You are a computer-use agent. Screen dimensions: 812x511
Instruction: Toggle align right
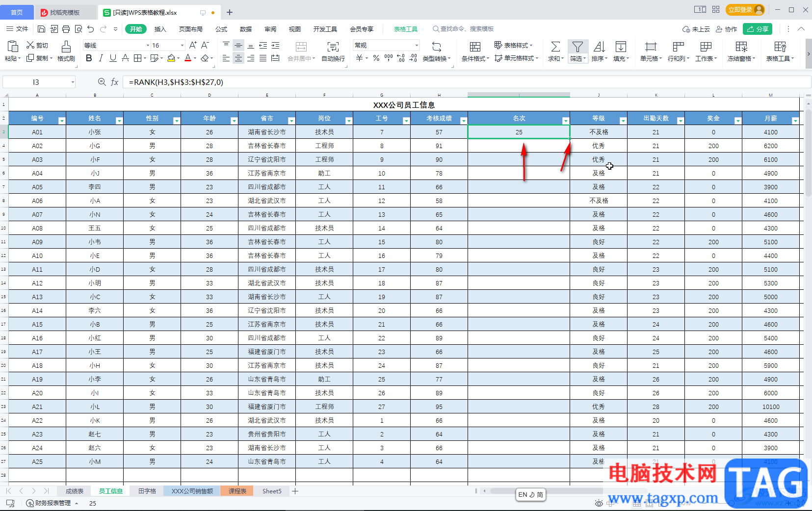pos(251,58)
